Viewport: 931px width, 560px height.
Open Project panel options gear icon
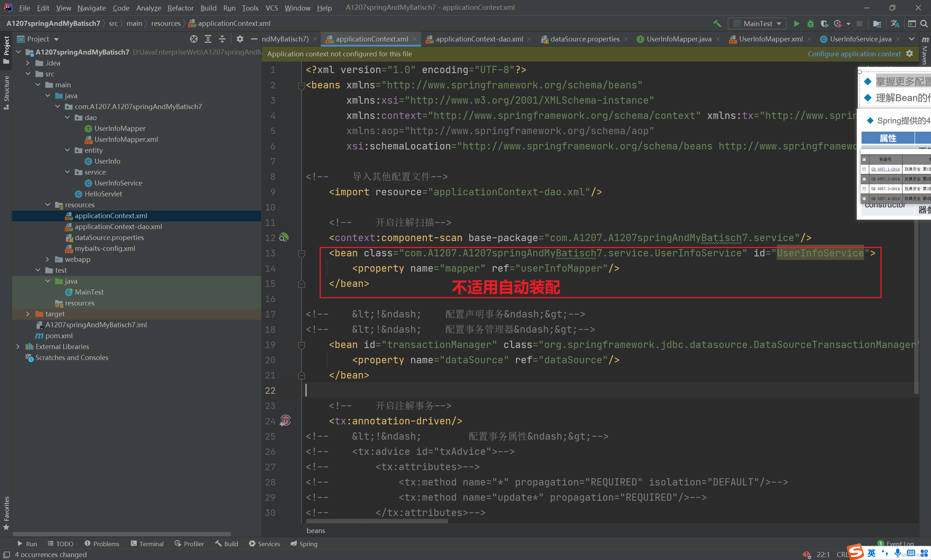(240, 39)
